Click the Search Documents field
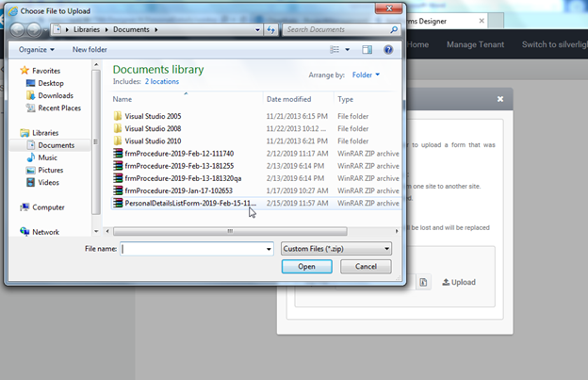This screenshot has height=380, width=588. (339, 30)
